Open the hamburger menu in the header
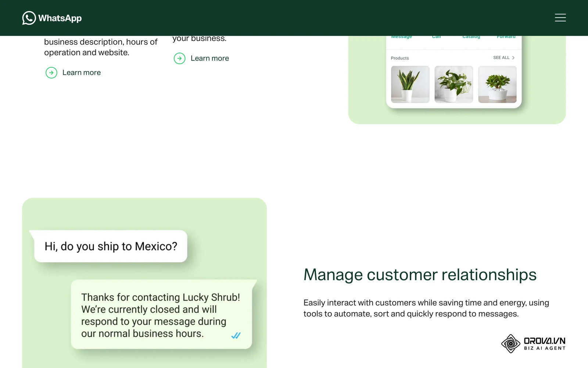Image resolution: width=588 pixels, height=368 pixels. [560, 18]
